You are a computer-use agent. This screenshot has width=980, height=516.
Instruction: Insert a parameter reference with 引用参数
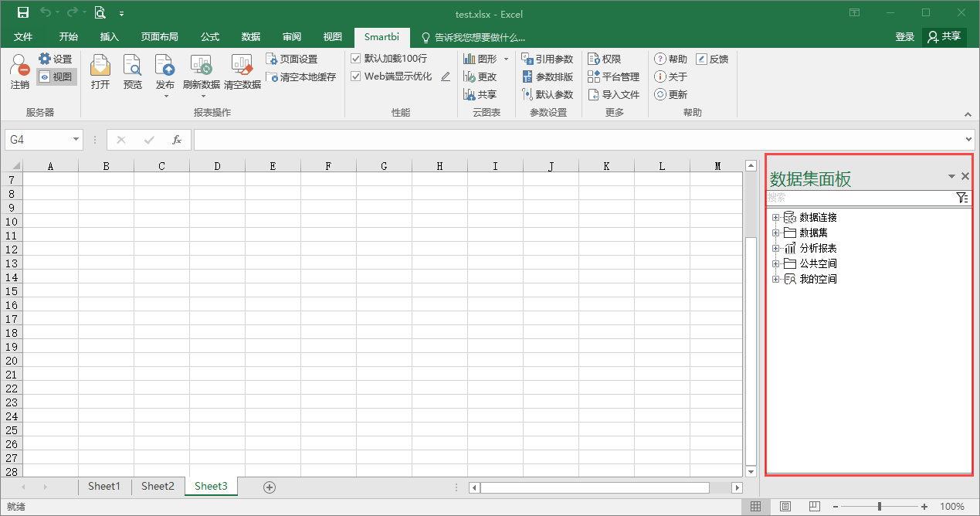tap(548, 59)
